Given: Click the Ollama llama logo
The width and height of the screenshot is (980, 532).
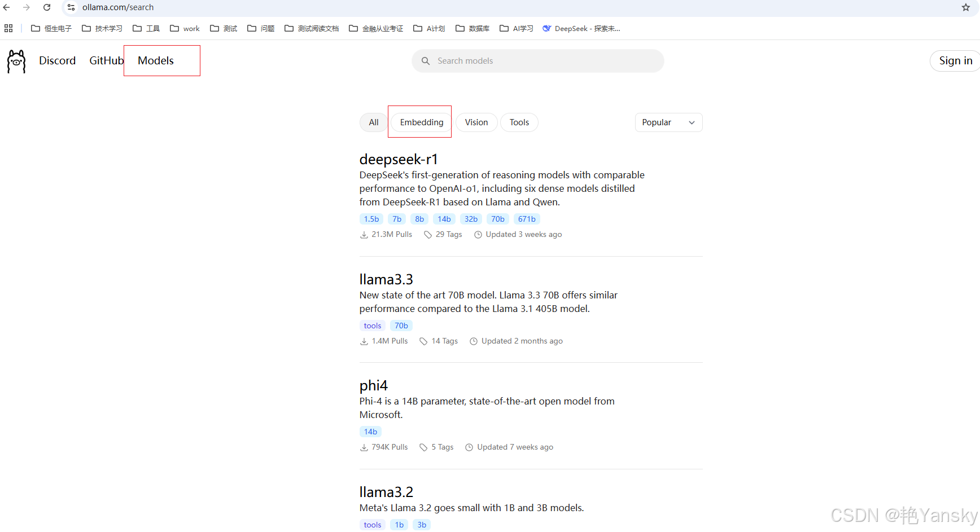Looking at the screenshot, I should 16,61.
